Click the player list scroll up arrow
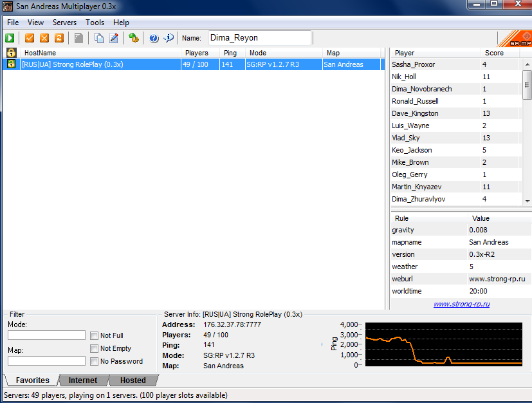This screenshot has height=403, width=532. (527, 64)
